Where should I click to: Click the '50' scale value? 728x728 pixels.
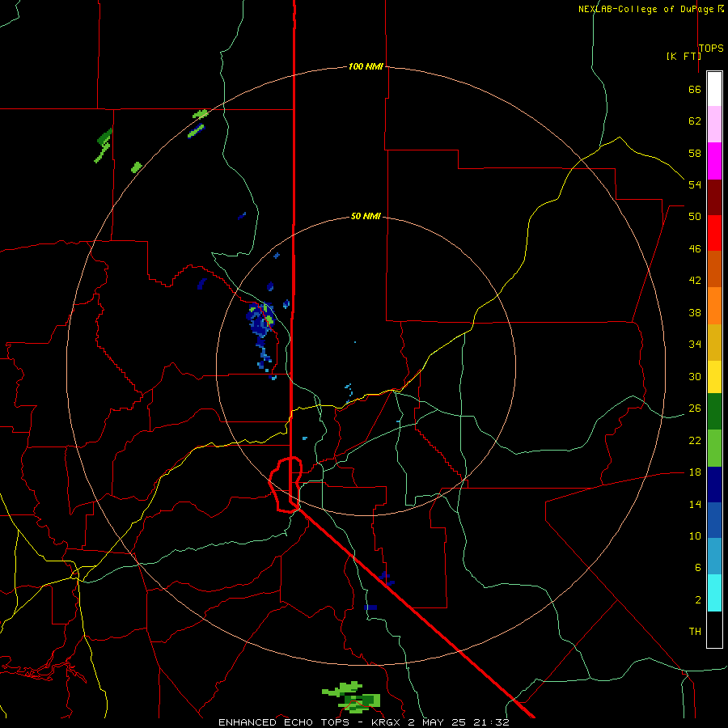695,217
